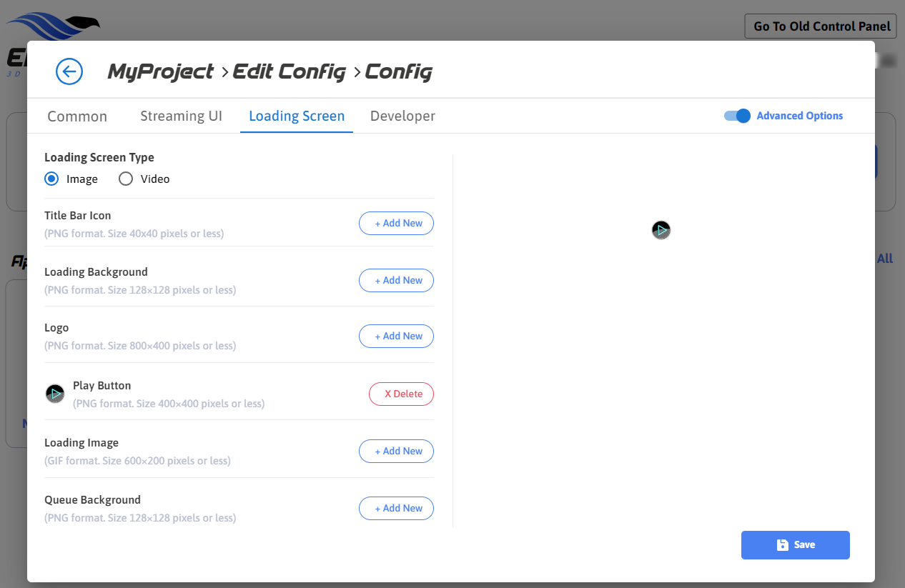The width and height of the screenshot is (905, 588).
Task: Select the Image loading screen type
Action: (x=51, y=179)
